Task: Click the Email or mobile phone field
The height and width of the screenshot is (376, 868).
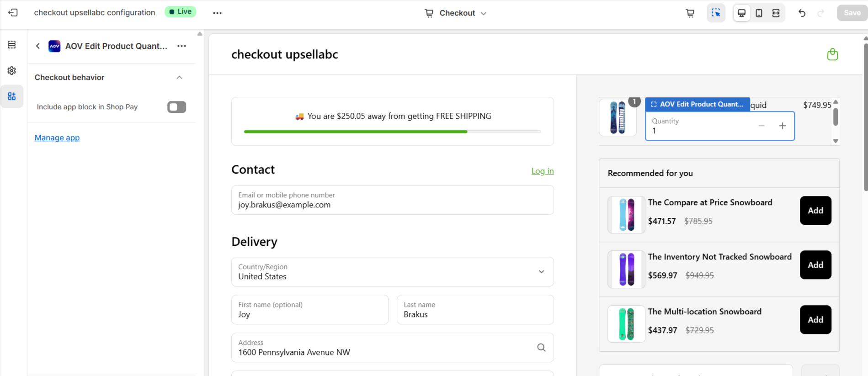Action: point(392,200)
